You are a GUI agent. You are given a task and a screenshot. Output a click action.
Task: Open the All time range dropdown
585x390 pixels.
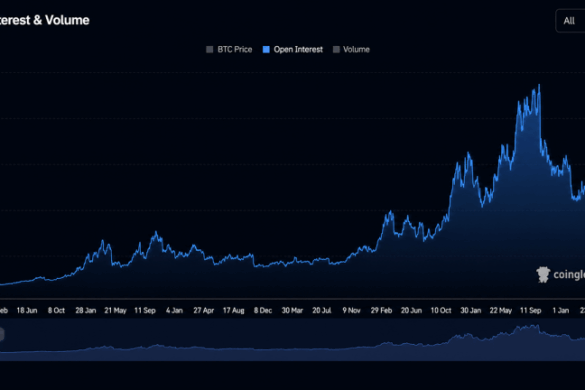tap(570, 21)
